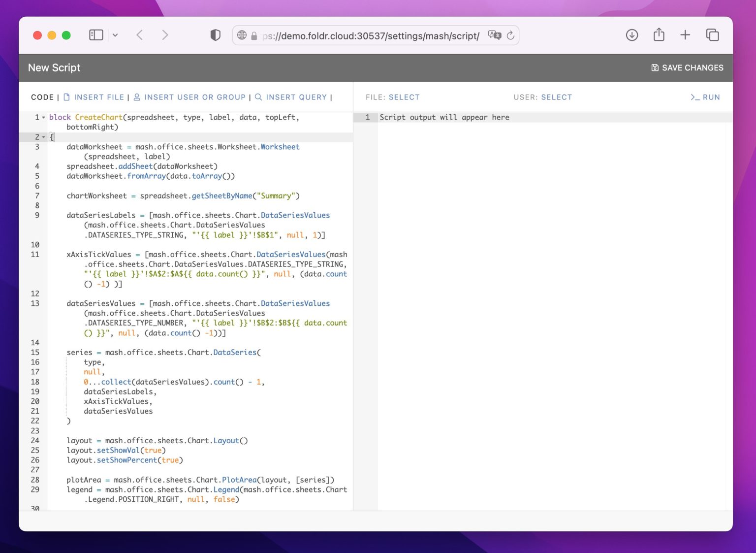Click the Insert Query magnifier icon
756x553 pixels.
click(x=258, y=97)
